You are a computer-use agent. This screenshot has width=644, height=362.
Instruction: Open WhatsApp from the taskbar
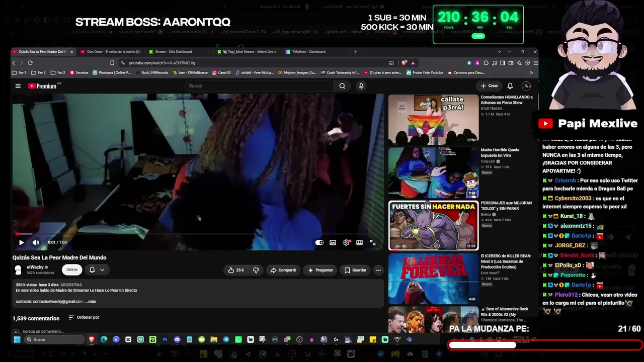pos(238,339)
